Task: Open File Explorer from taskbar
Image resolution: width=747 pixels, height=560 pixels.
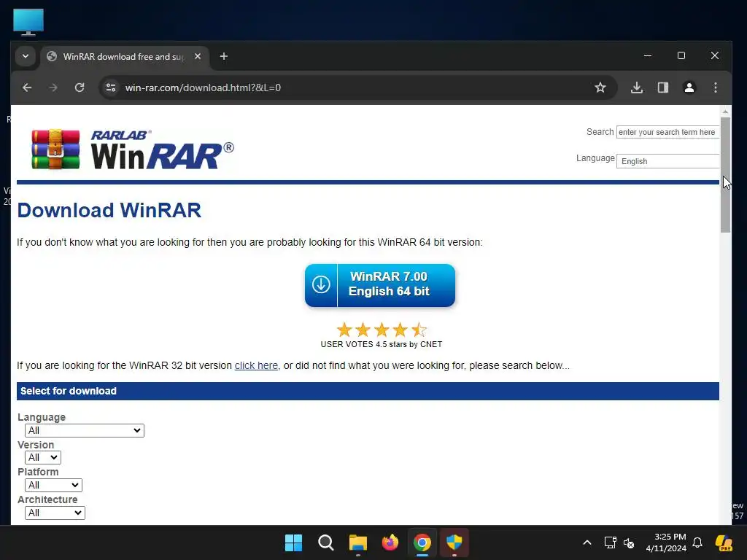Action: coord(357,542)
